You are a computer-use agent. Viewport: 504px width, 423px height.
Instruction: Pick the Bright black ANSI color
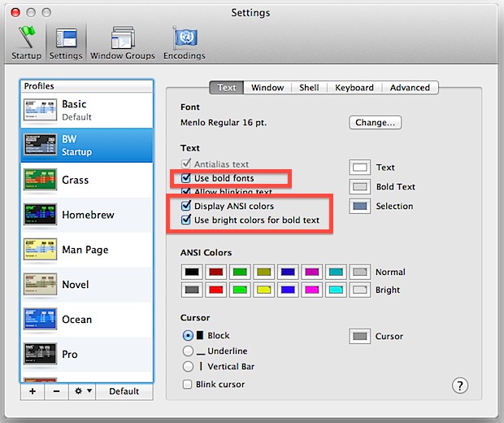192,290
